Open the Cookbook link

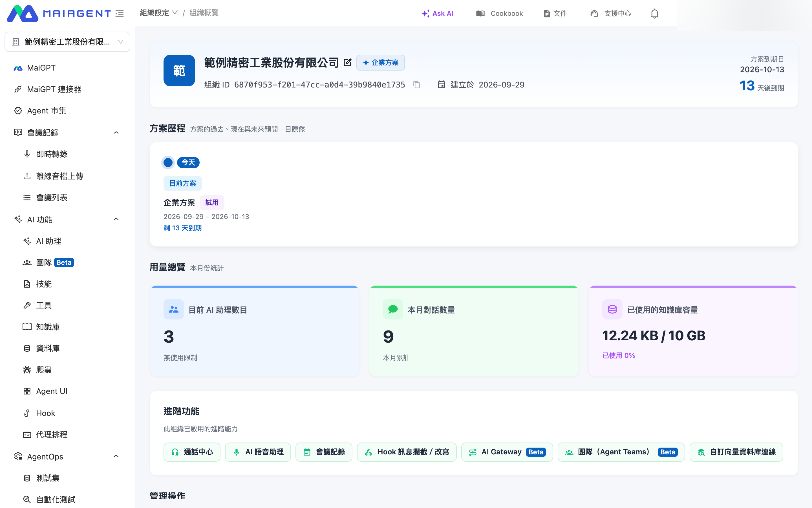pyautogui.click(x=499, y=14)
